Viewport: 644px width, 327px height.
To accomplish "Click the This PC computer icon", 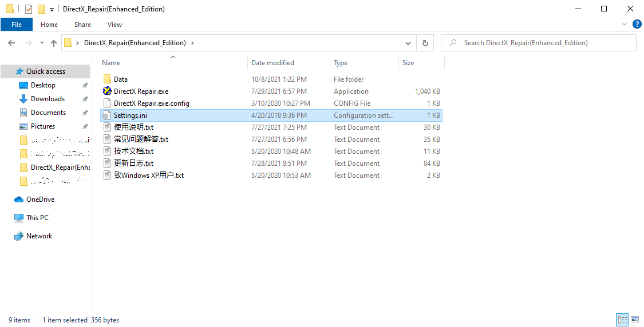I will (x=19, y=217).
